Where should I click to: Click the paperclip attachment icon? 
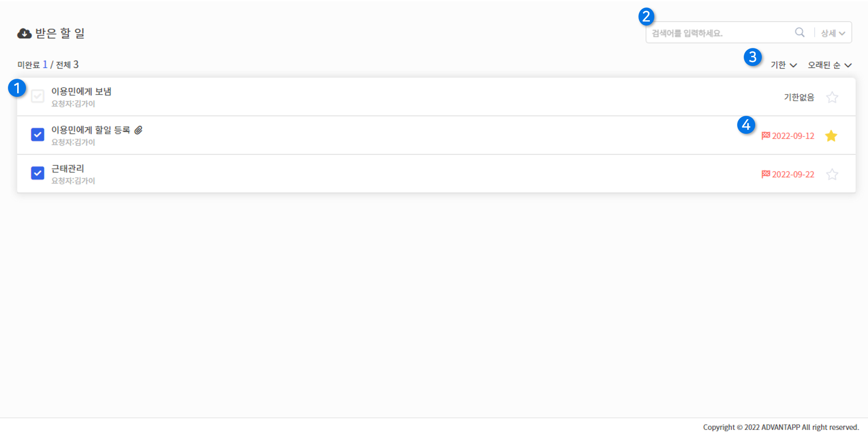[138, 130]
